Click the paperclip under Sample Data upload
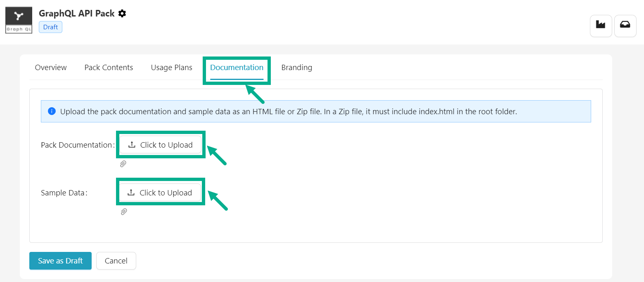Screen dimensions: 644x282 coord(123,211)
